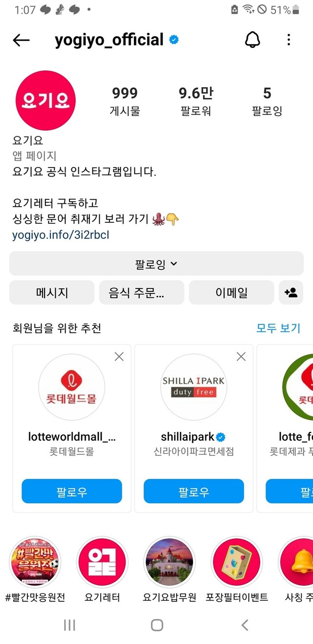The height and width of the screenshot is (644, 313).
Task: Open the three-dot more options menu
Action: 289,40
